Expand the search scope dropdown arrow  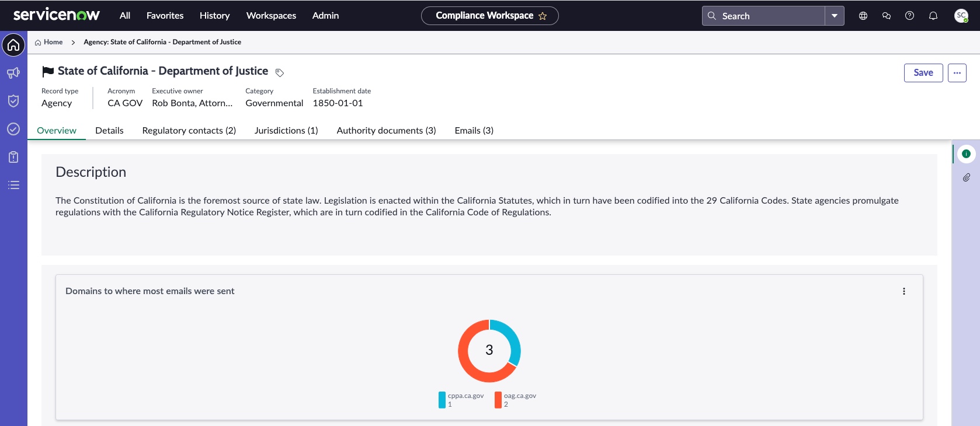835,16
